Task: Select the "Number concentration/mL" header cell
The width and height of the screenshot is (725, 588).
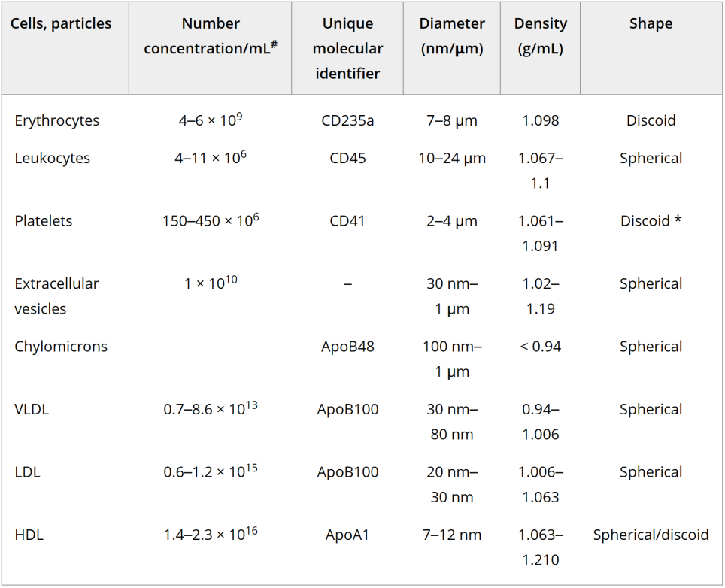Action: point(211,36)
